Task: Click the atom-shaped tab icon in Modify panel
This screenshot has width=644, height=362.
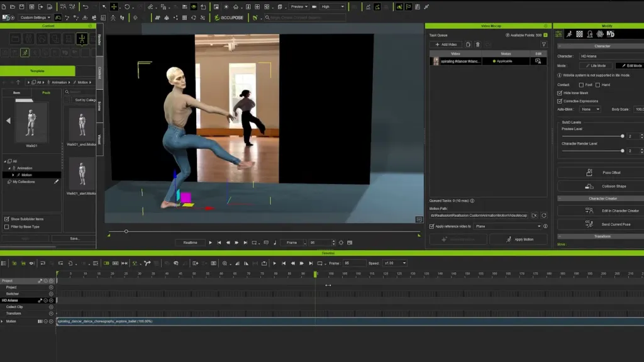Action: 600,34
